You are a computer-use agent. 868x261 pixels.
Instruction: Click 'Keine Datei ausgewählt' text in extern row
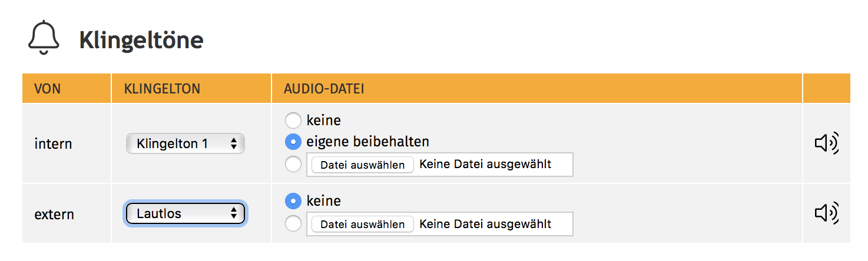485,224
